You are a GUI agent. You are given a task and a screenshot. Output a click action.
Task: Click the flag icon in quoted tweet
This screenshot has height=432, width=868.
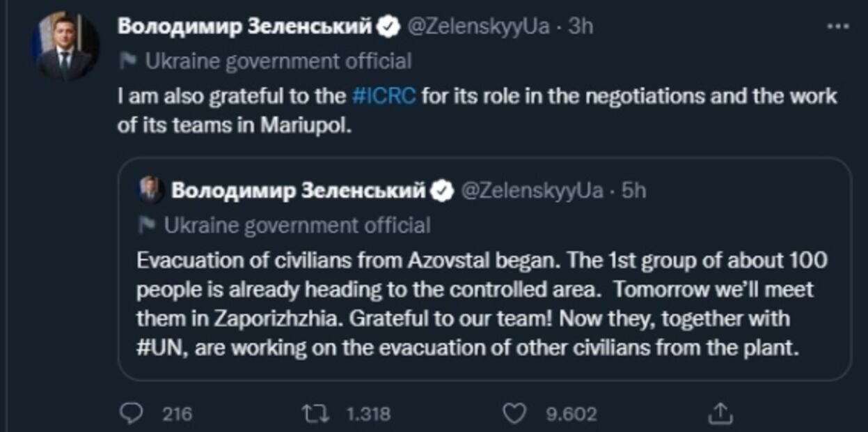[147, 225]
